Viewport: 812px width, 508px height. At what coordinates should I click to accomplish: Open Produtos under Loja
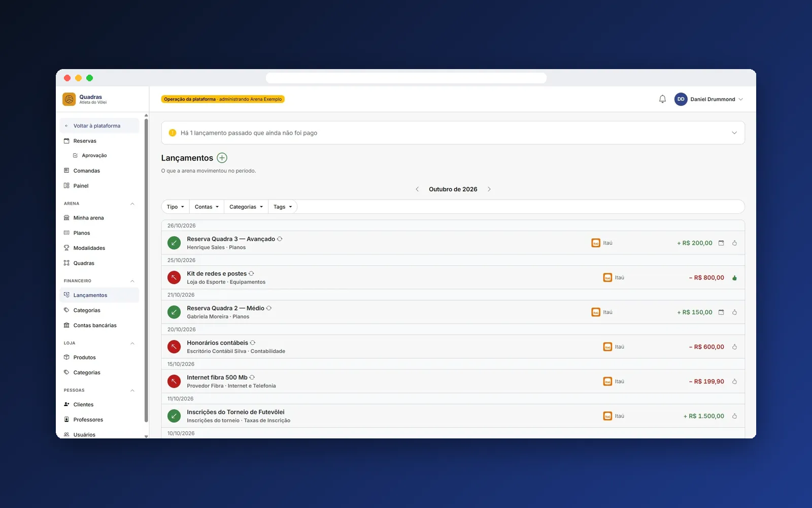(x=99, y=358)
